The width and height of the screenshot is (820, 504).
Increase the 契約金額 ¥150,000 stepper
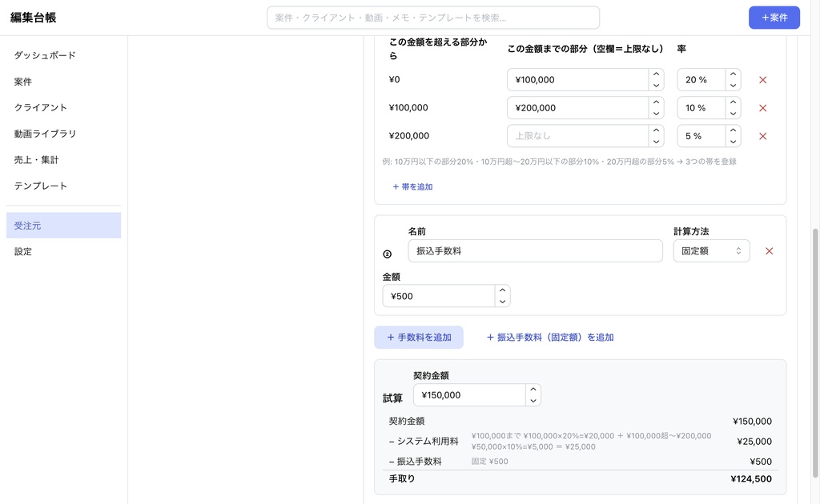[x=533, y=390]
